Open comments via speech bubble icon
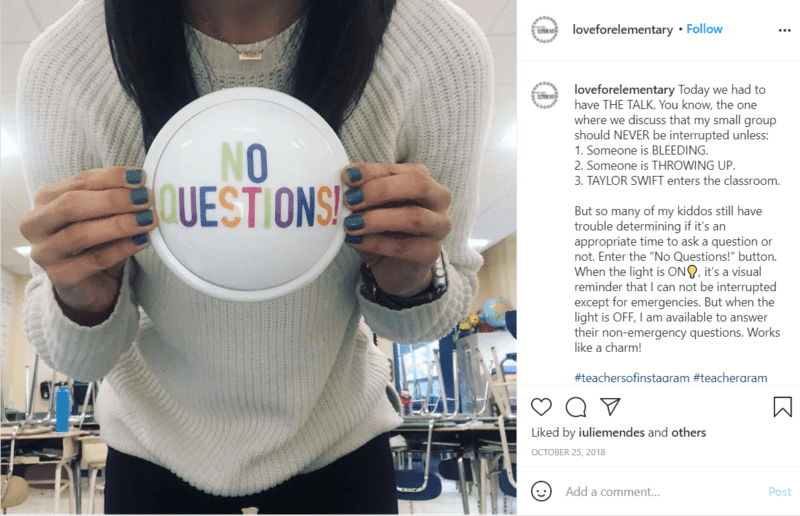Screen dimensions: 800x516 [x=576, y=407]
